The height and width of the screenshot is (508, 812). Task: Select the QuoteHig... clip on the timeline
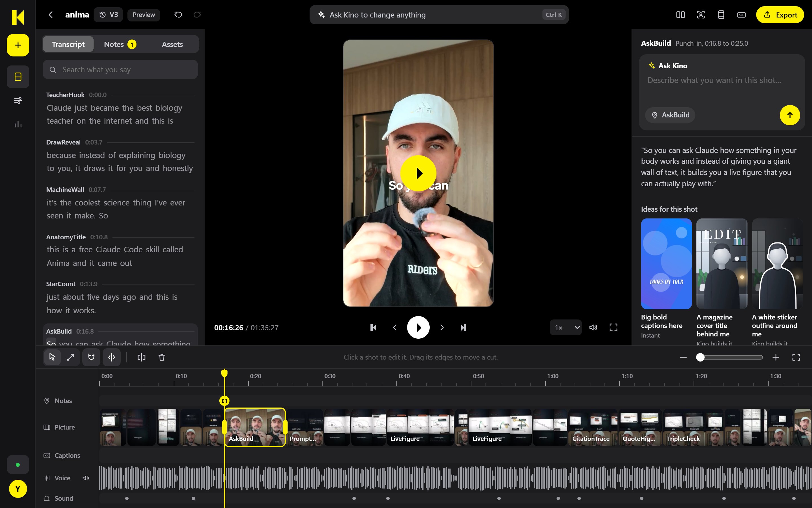[640, 427]
